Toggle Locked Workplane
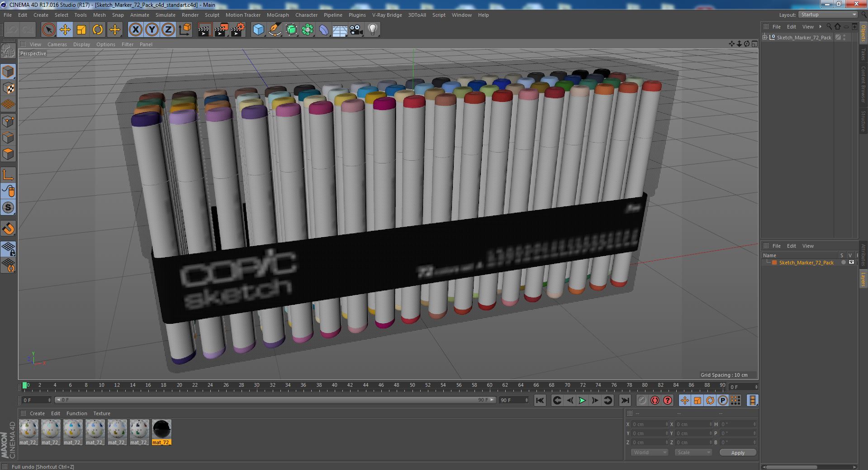The height and width of the screenshot is (470, 868). click(8, 249)
